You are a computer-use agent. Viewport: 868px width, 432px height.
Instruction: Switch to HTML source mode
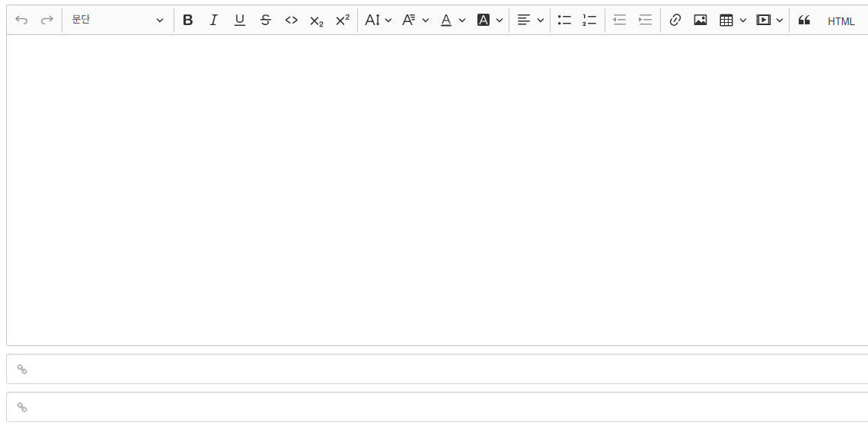841,21
